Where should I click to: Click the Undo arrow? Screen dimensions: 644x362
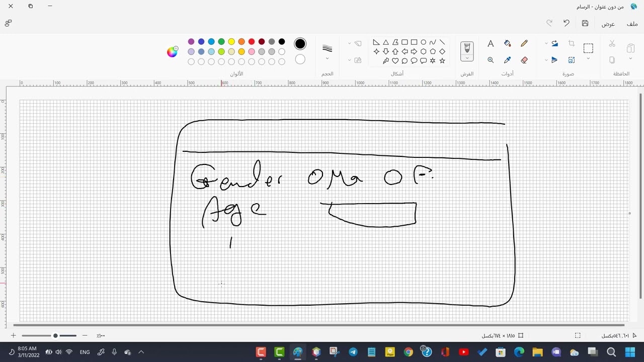(x=567, y=23)
